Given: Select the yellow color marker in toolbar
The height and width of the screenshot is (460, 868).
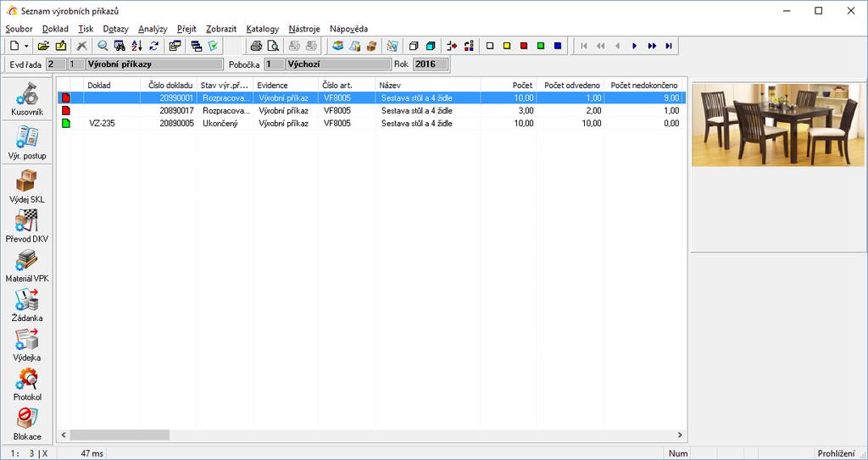Looking at the screenshot, I should tap(507, 46).
